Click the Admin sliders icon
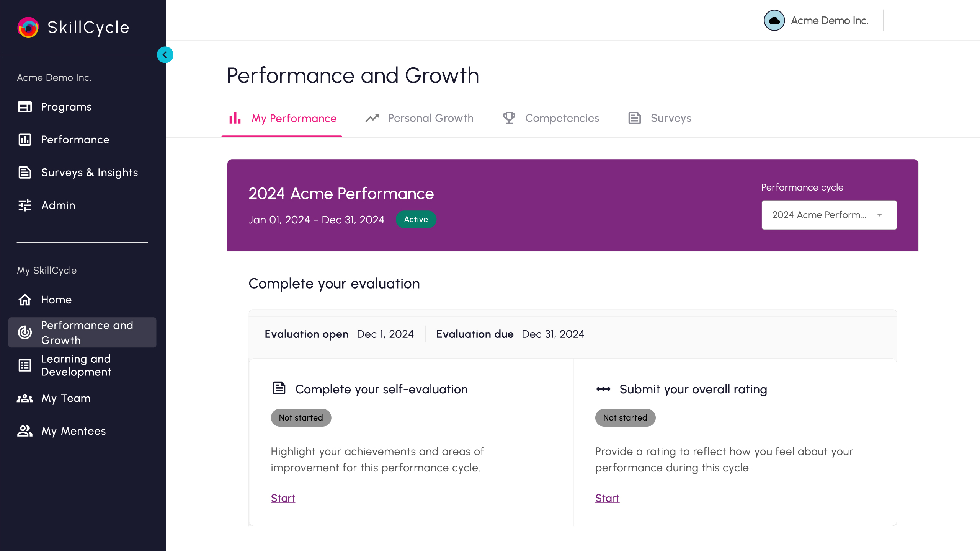The width and height of the screenshot is (980, 551). tap(25, 205)
